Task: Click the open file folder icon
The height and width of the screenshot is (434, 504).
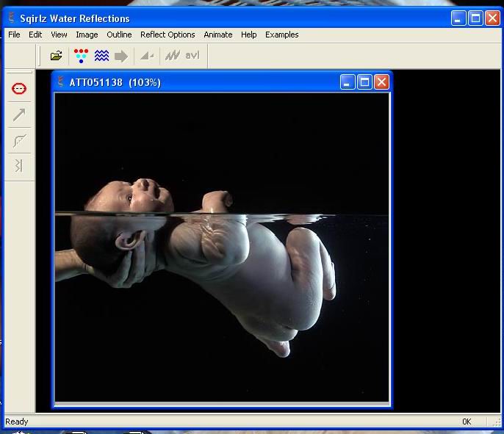Action: (x=57, y=56)
